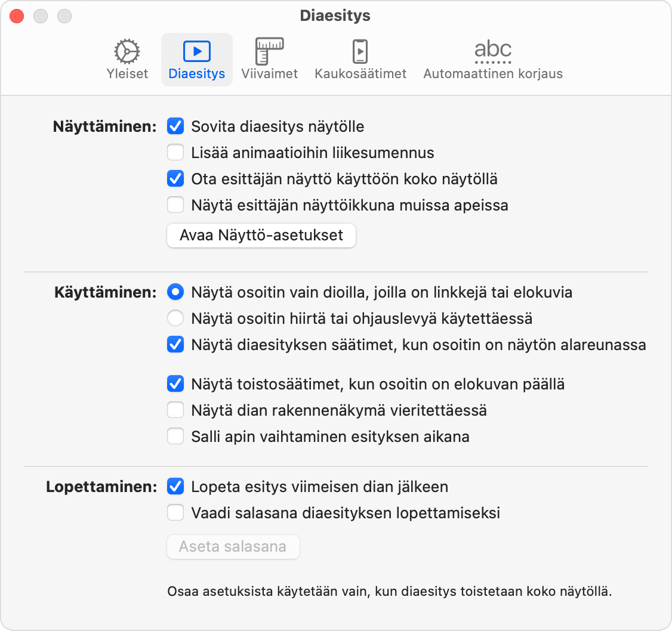Choose Näytä osoitin hiirtä käytettäessä option
The width and height of the screenshot is (672, 631).
coord(175,318)
